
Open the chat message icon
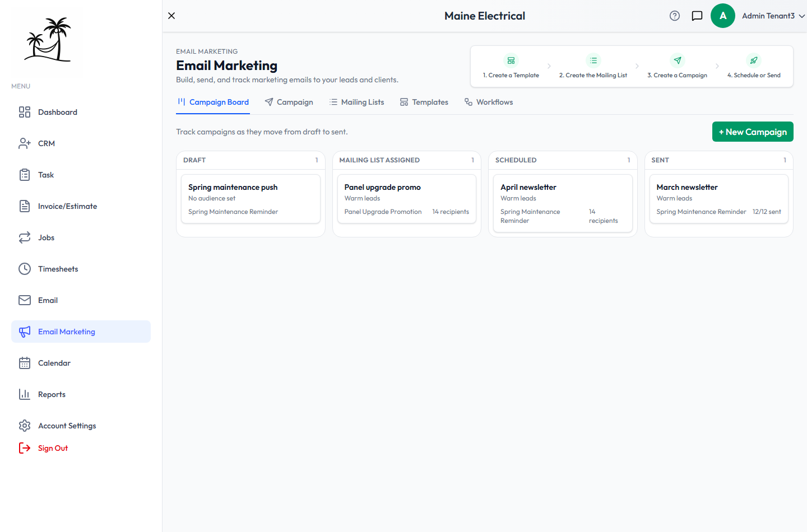coord(697,16)
